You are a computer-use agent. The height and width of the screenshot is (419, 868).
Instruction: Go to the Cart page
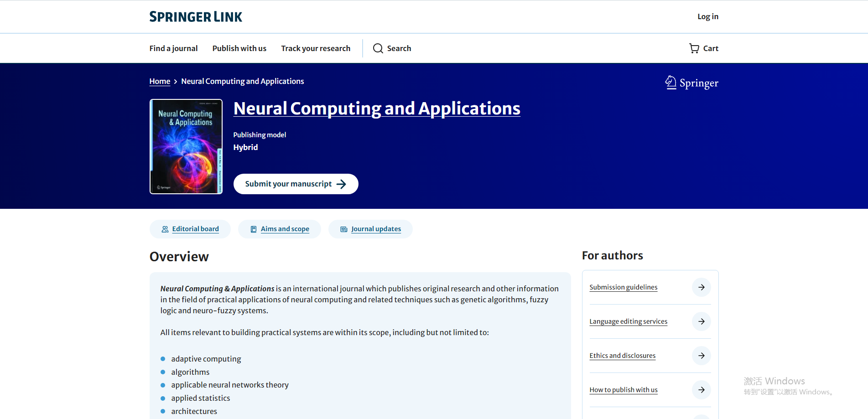tap(704, 48)
